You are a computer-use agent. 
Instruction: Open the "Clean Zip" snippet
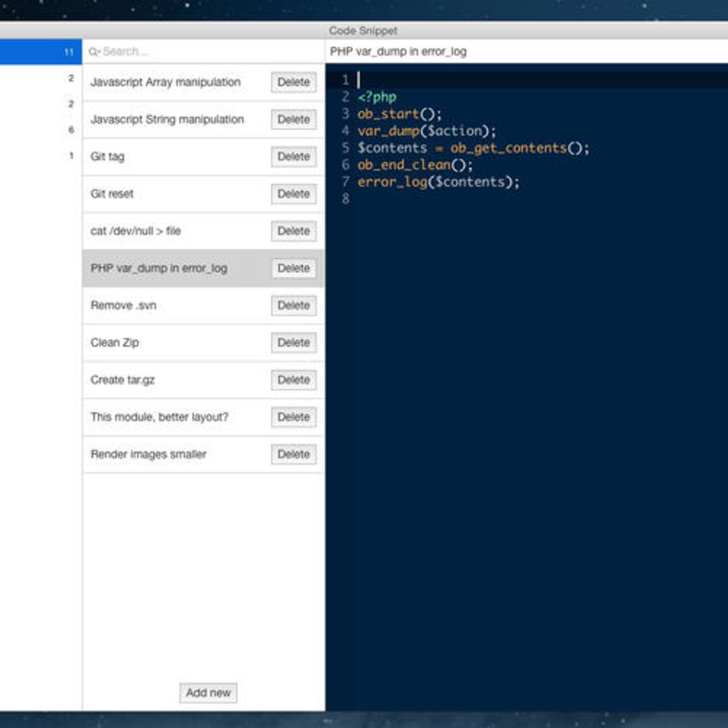click(115, 343)
